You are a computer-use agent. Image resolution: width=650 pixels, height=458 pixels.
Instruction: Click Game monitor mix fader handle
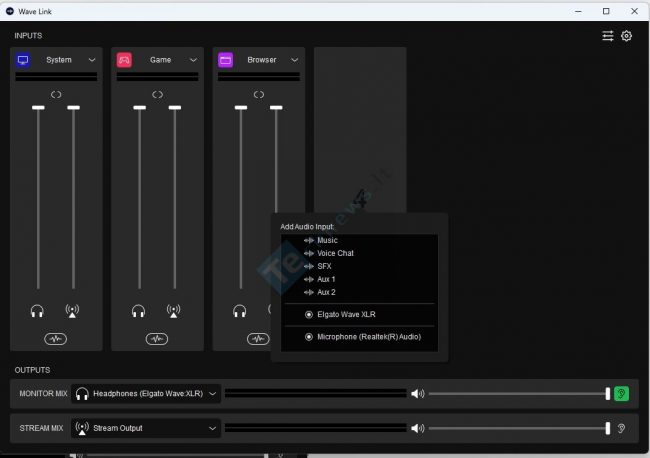(x=140, y=108)
